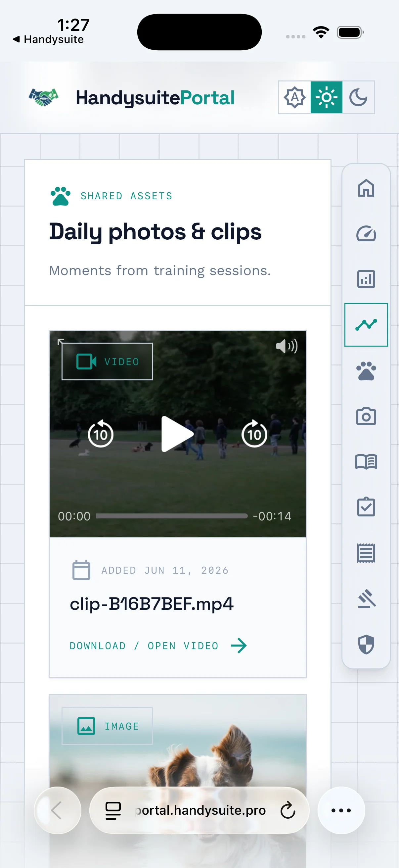Click paw icon beside Shared Assets
Viewport: 399px width, 868px height.
click(x=60, y=196)
